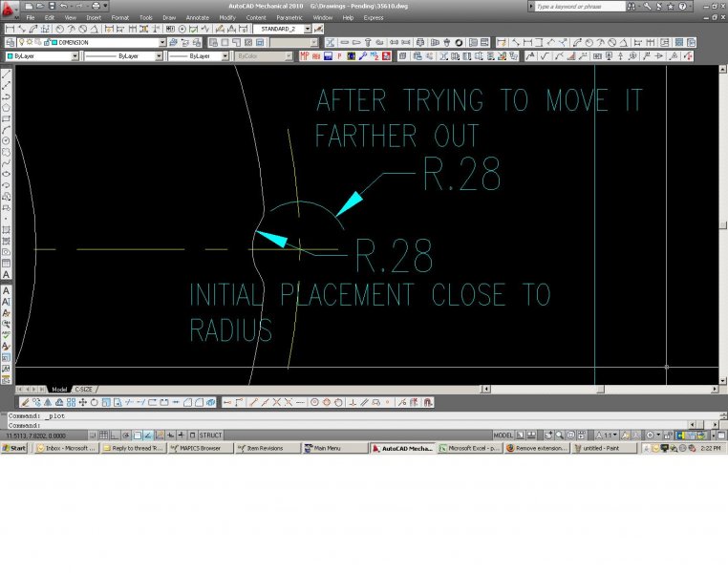728x573 pixels.
Task: Select the Multiline Text 'A' tool
Action: click(6, 275)
